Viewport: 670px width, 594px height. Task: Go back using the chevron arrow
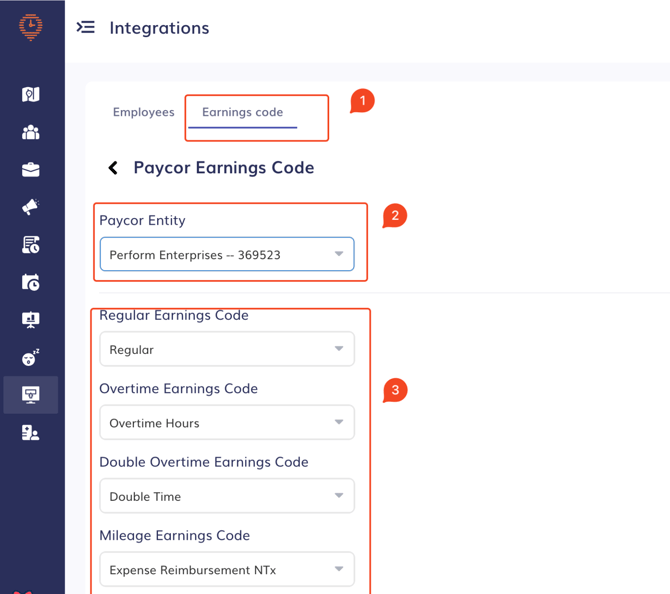click(x=113, y=168)
